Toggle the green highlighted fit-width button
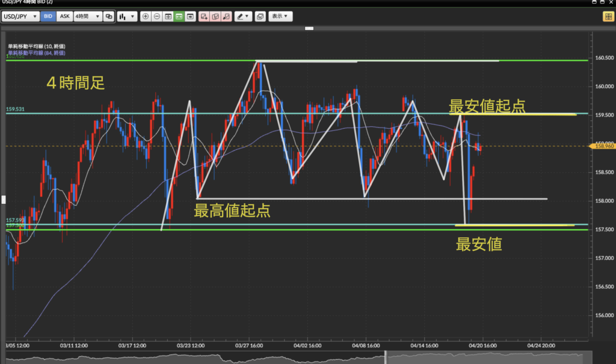 tap(179, 16)
